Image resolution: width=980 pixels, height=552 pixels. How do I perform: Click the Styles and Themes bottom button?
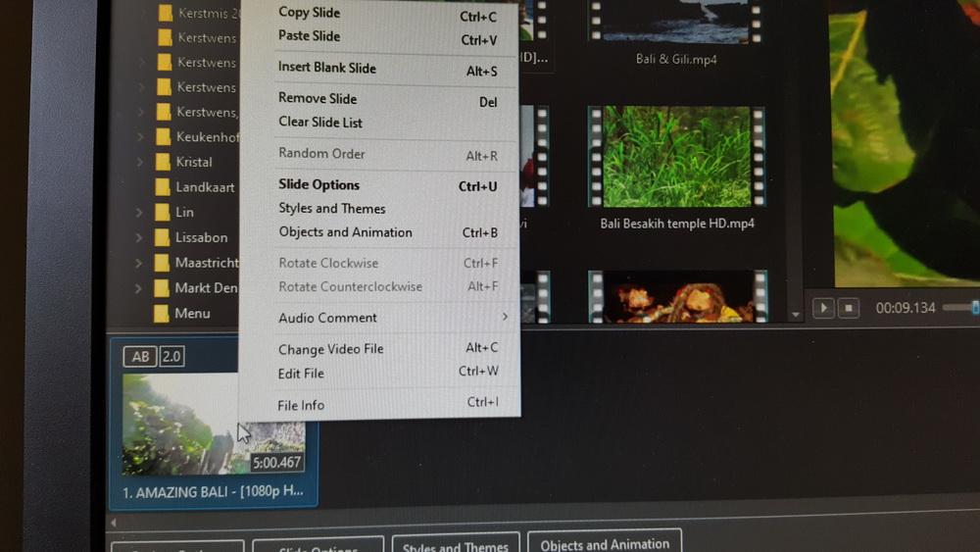tap(456, 545)
